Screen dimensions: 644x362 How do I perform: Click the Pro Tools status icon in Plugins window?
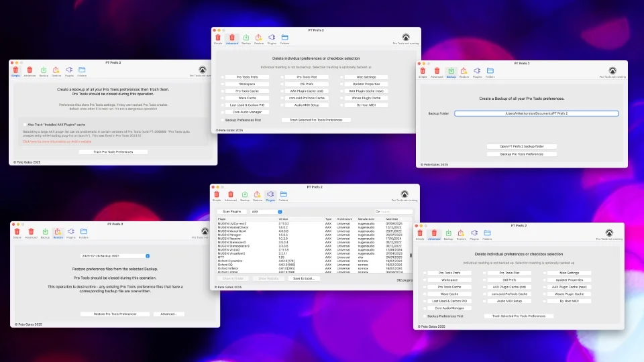405,194
